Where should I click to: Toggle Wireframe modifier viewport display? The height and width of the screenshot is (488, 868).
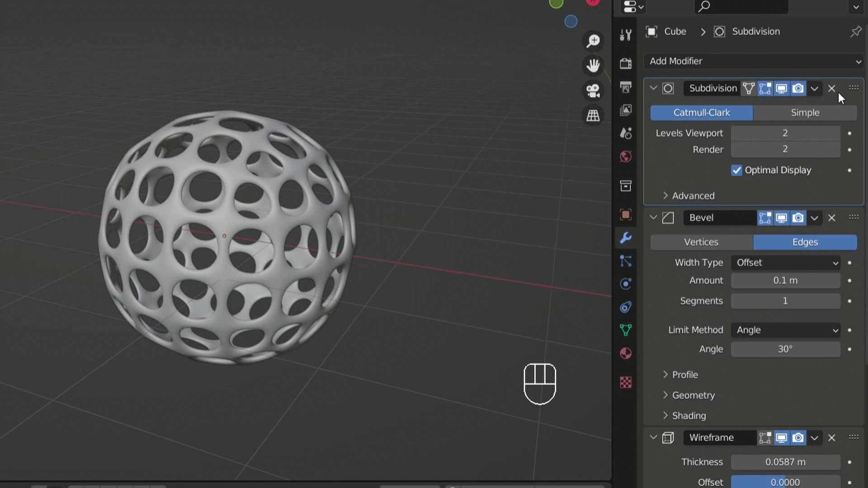point(781,437)
